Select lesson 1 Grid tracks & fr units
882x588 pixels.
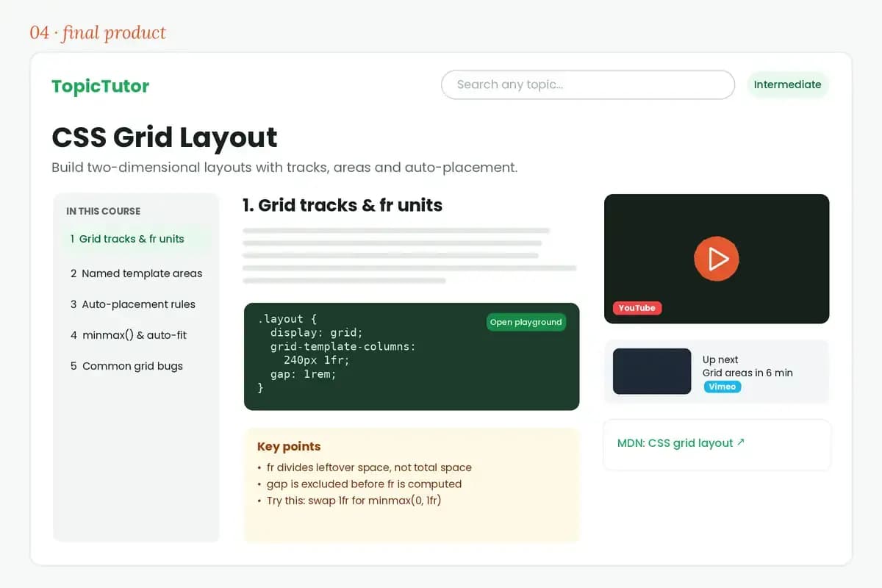pyautogui.click(x=136, y=239)
